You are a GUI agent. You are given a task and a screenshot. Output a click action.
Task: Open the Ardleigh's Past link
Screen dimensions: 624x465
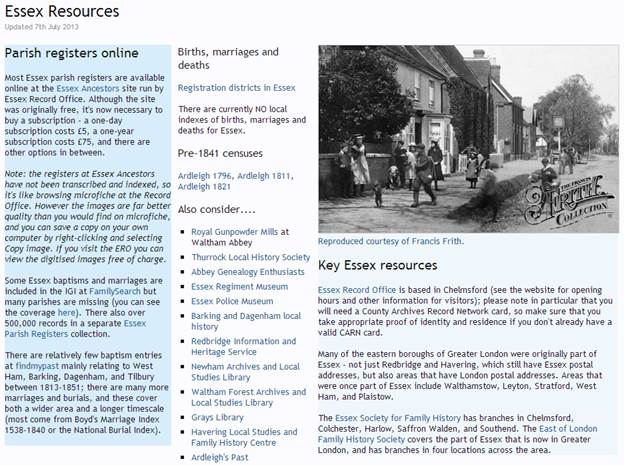220,458
